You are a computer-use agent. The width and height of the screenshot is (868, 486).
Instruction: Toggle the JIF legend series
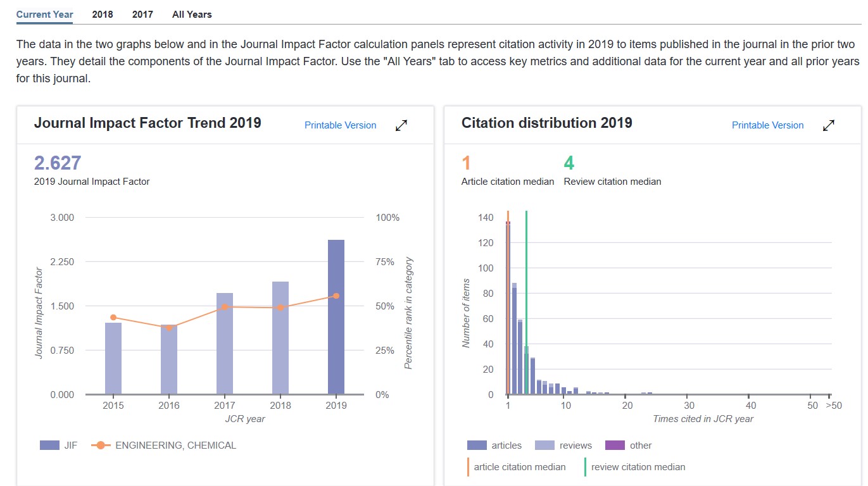click(58, 445)
